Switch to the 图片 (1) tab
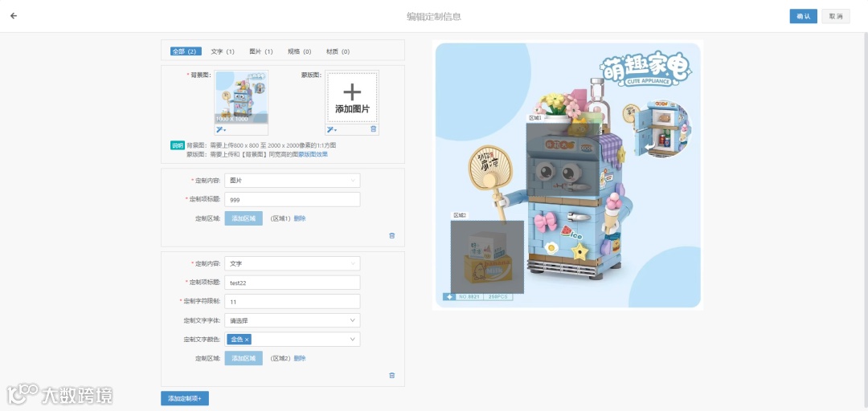This screenshot has height=411, width=868. pyautogui.click(x=261, y=51)
